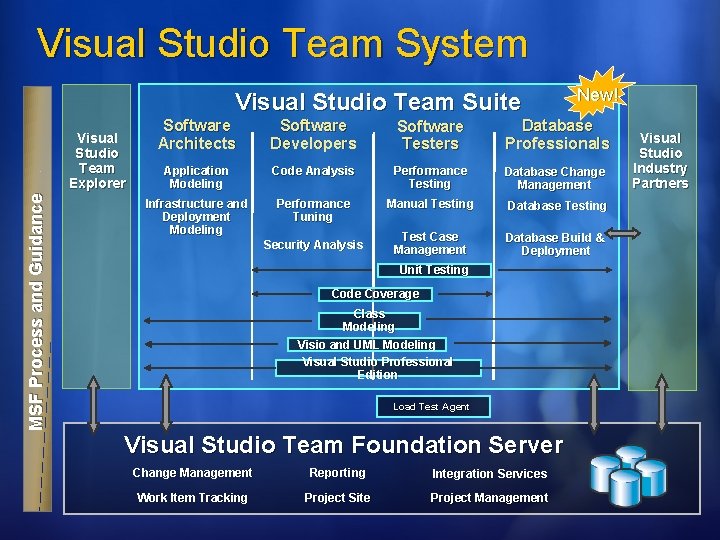Click the Unit Testing box

[434, 270]
